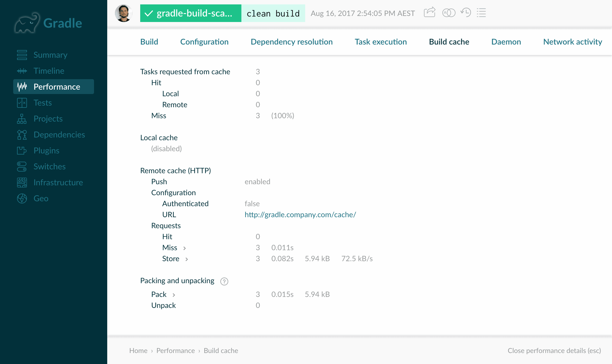Open Dependencies in the sidebar
This screenshot has width=612, height=364.
click(59, 135)
